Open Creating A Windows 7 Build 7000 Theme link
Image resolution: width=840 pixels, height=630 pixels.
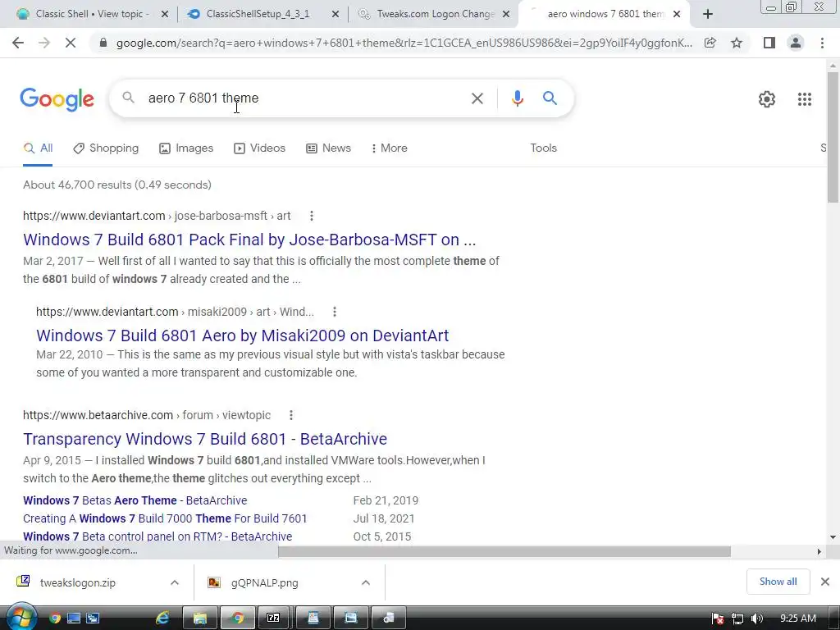(165, 518)
